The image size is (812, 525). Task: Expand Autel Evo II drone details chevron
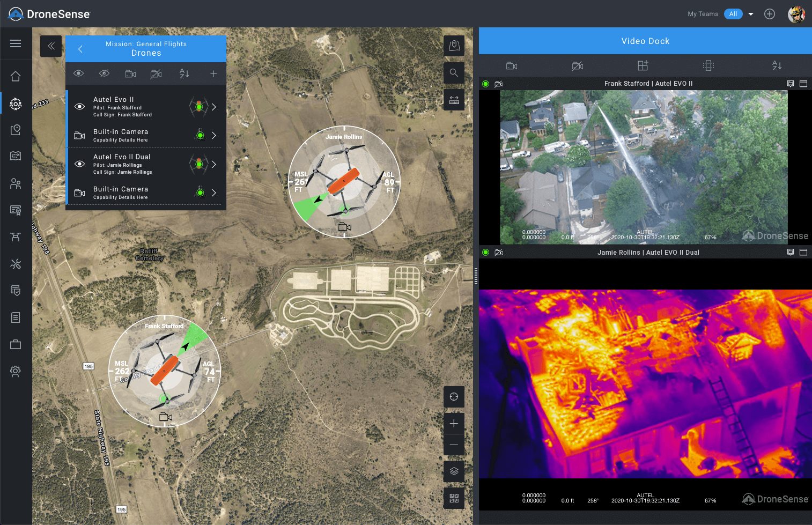coord(214,107)
